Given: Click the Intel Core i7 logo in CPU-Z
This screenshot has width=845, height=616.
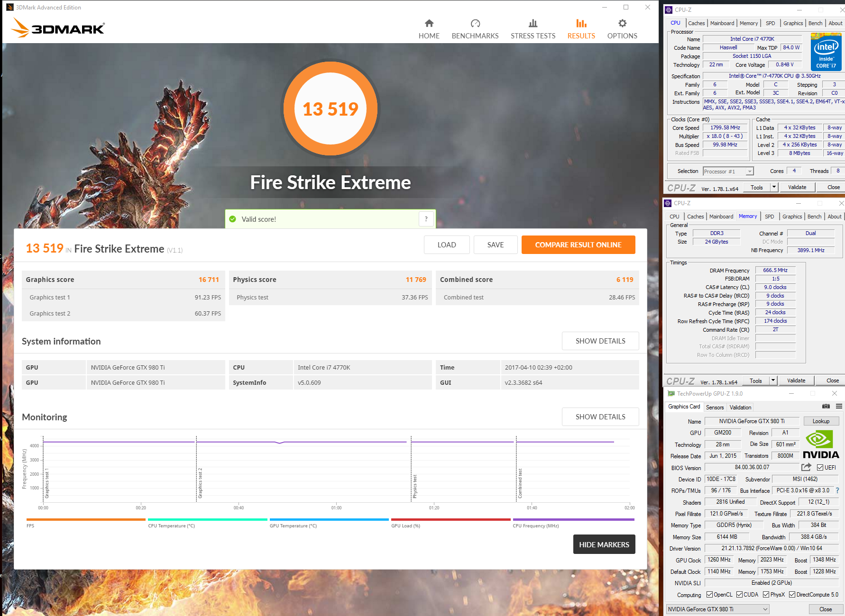Looking at the screenshot, I should click(x=826, y=51).
